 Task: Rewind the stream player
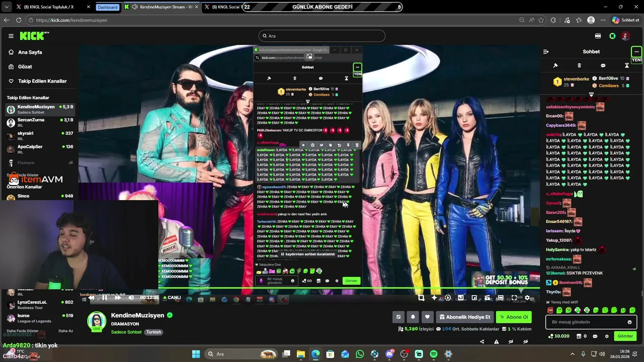pos(91,298)
